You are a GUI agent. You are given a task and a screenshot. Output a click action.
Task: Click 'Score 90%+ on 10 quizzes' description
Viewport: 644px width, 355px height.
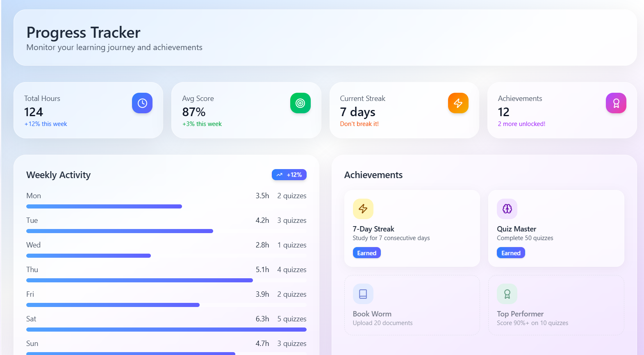point(532,323)
